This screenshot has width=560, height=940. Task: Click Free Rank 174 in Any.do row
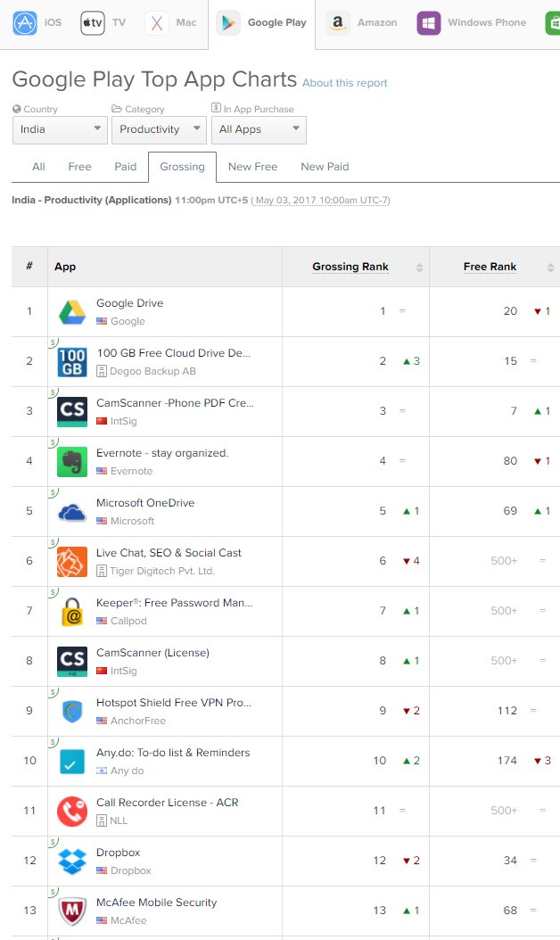click(507, 760)
